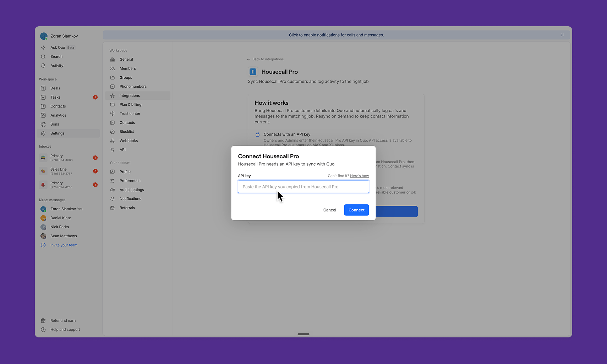Click Back to integrations link
The height and width of the screenshot is (364, 607).
point(265,59)
